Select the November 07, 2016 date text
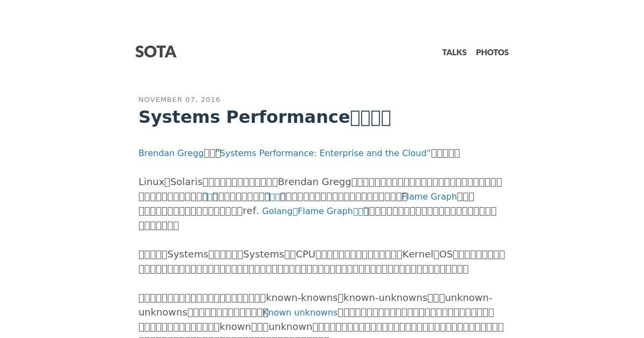 (179, 100)
